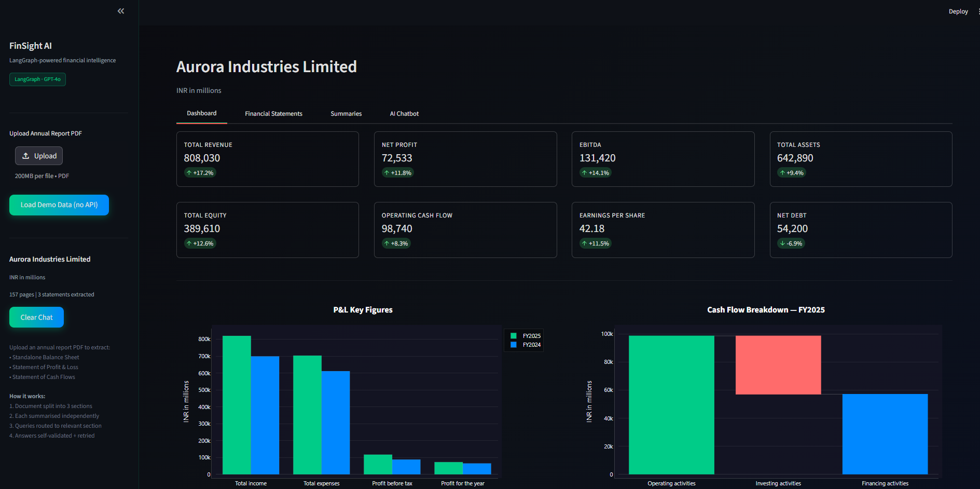Click 'Statement of Profit & Loss' sidebar item
Image resolution: width=980 pixels, height=489 pixels.
[45, 367]
